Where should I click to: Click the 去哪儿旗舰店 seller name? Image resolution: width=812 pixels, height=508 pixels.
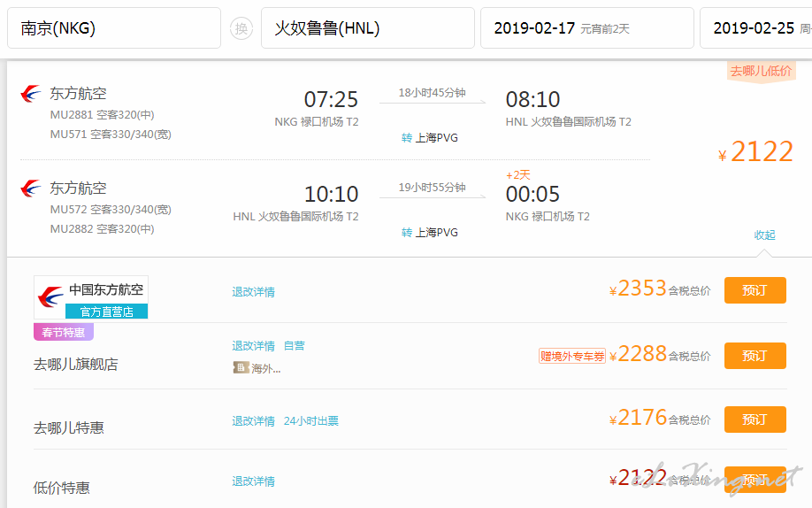click(75, 365)
